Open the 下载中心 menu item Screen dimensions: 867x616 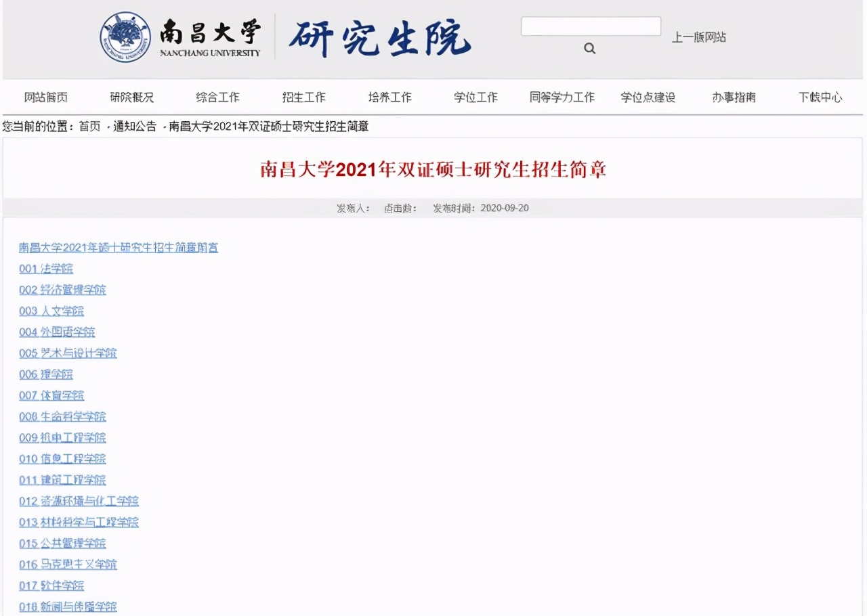pyautogui.click(x=821, y=97)
